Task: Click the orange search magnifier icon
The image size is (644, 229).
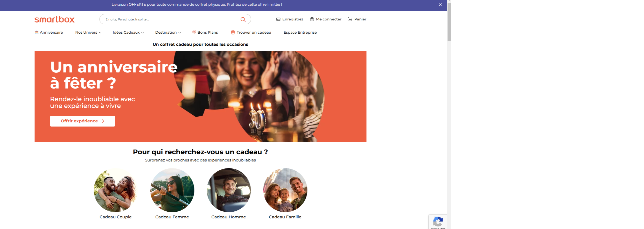Action: point(243,19)
